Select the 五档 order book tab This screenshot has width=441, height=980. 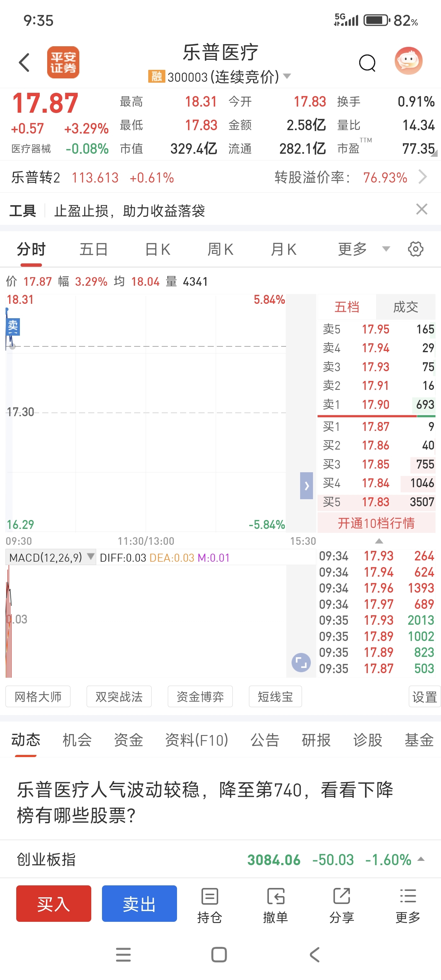(347, 307)
